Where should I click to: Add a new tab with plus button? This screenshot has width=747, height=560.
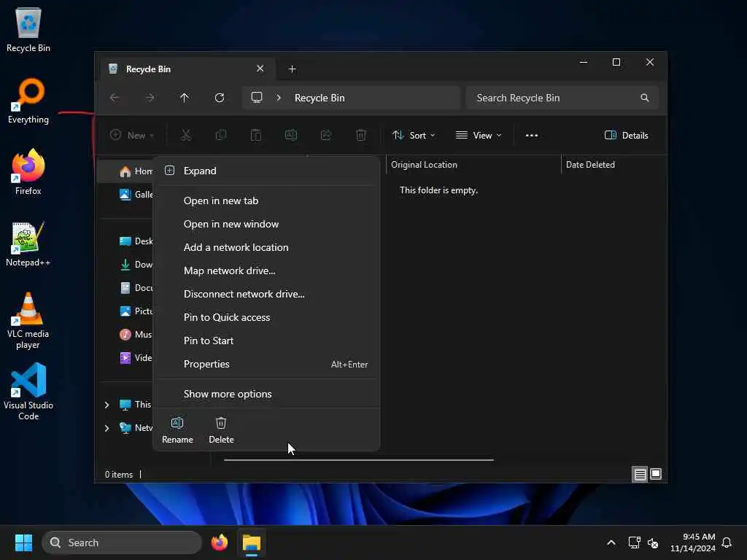[292, 69]
